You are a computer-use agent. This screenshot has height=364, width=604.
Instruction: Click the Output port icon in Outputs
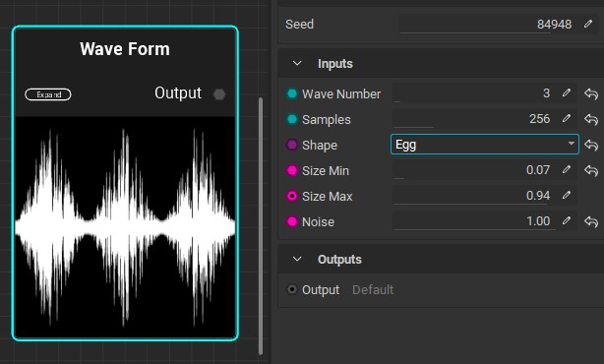[x=292, y=289]
